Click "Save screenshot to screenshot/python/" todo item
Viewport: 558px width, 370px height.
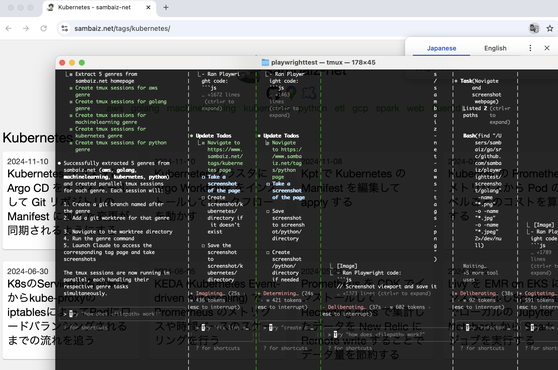click(287, 225)
